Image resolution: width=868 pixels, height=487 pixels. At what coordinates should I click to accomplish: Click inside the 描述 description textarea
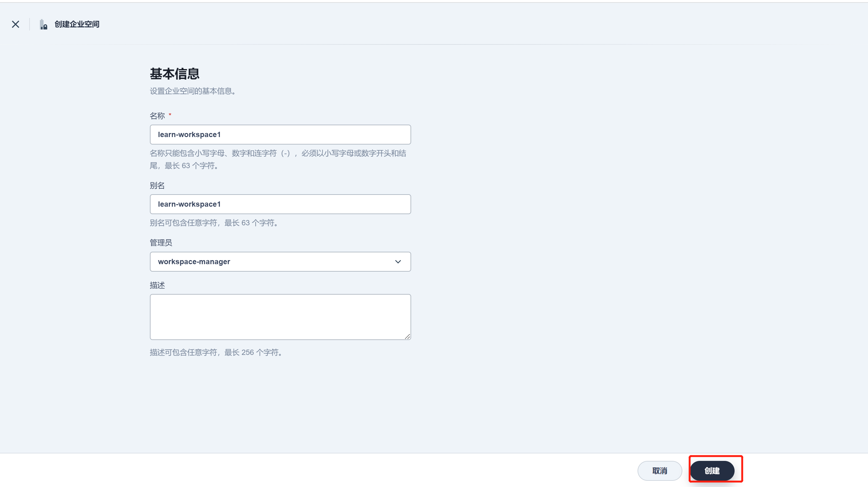pyautogui.click(x=280, y=317)
